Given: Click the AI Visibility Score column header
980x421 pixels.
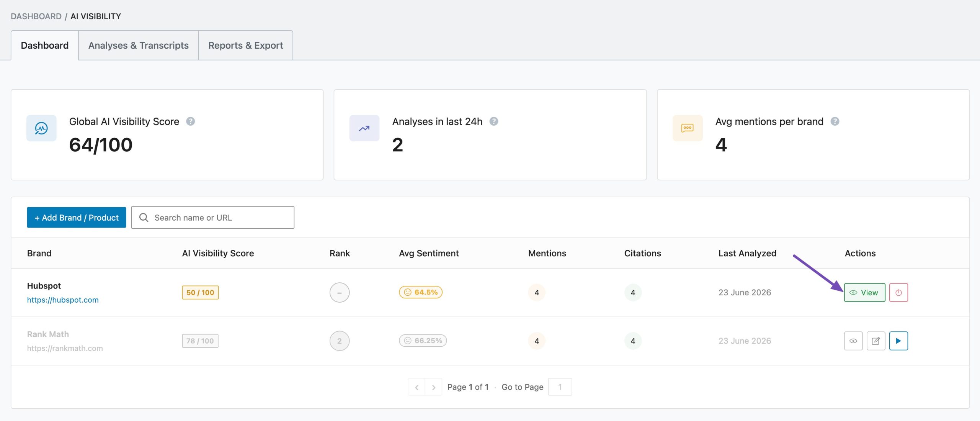Looking at the screenshot, I should (x=218, y=253).
